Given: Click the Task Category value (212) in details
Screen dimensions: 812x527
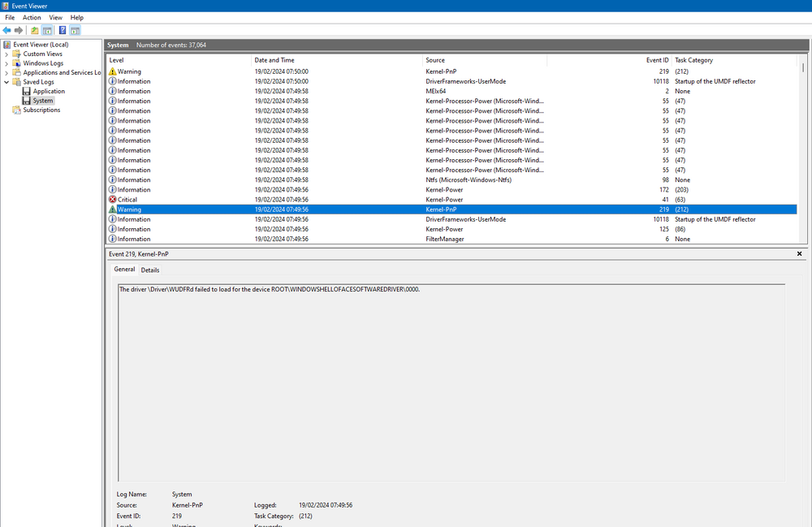Looking at the screenshot, I should tap(305, 516).
